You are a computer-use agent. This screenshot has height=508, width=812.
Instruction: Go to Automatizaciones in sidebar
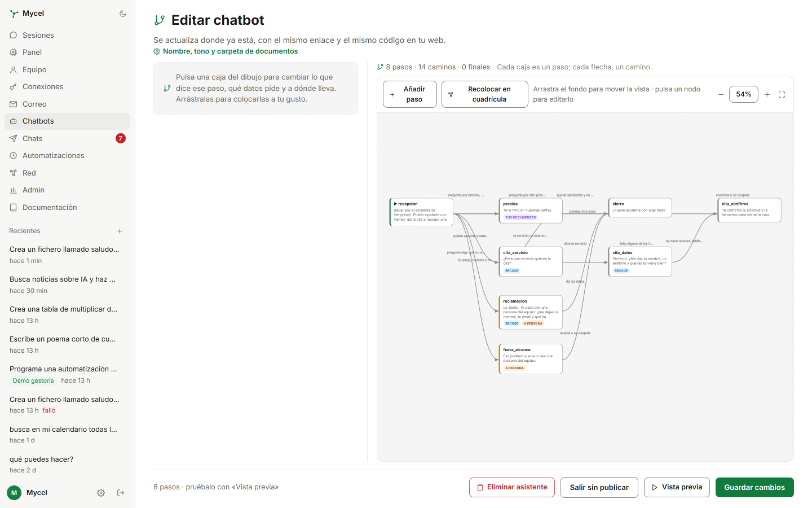pos(67,156)
